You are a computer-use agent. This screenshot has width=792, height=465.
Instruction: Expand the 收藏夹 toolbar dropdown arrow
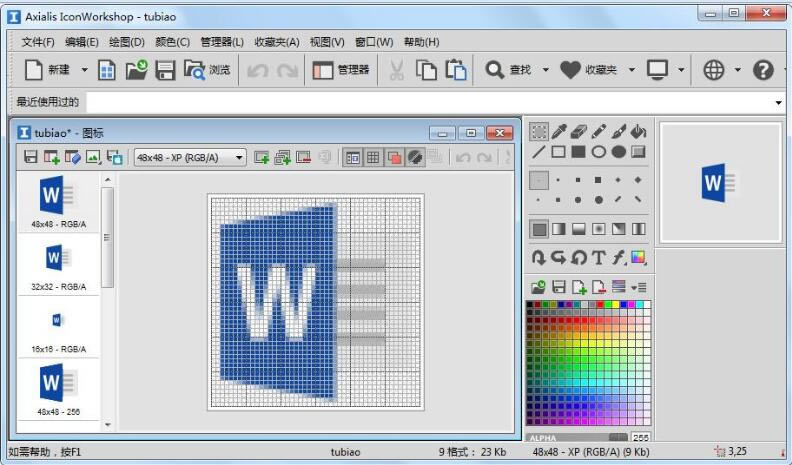point(631,70)
